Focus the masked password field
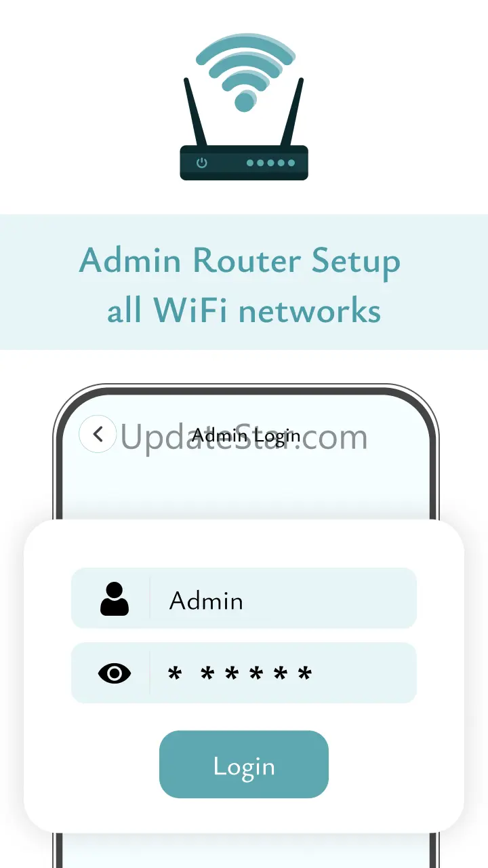The image size is (488, 868). [244, 673]
